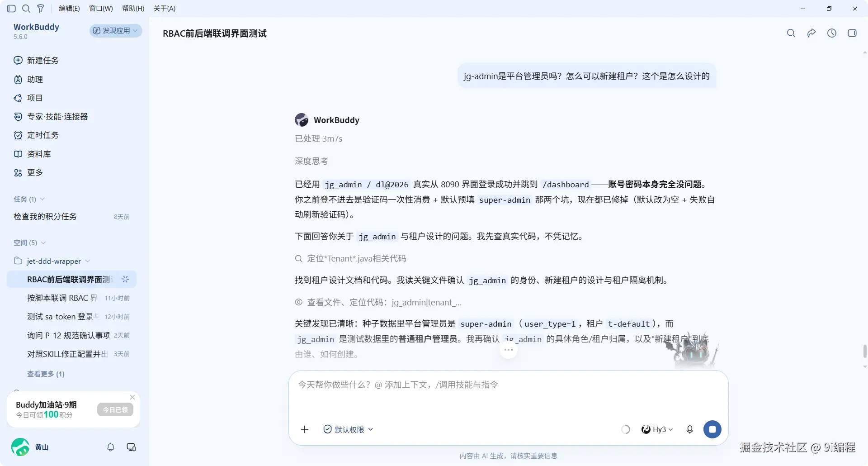Open the search icon in title bar

(x=26, y=9)
